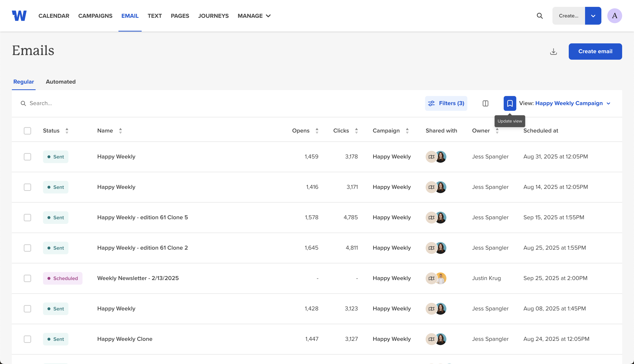Expand the MANAGE navigation dropdown
Viewport: 634px width, 364px height.
click(x=254, y=16)
